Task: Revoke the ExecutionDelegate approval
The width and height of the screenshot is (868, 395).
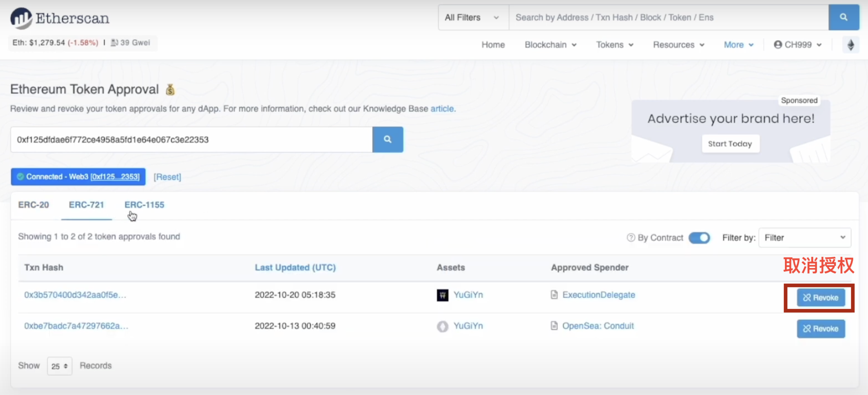Action: click(x=821, y=297)
